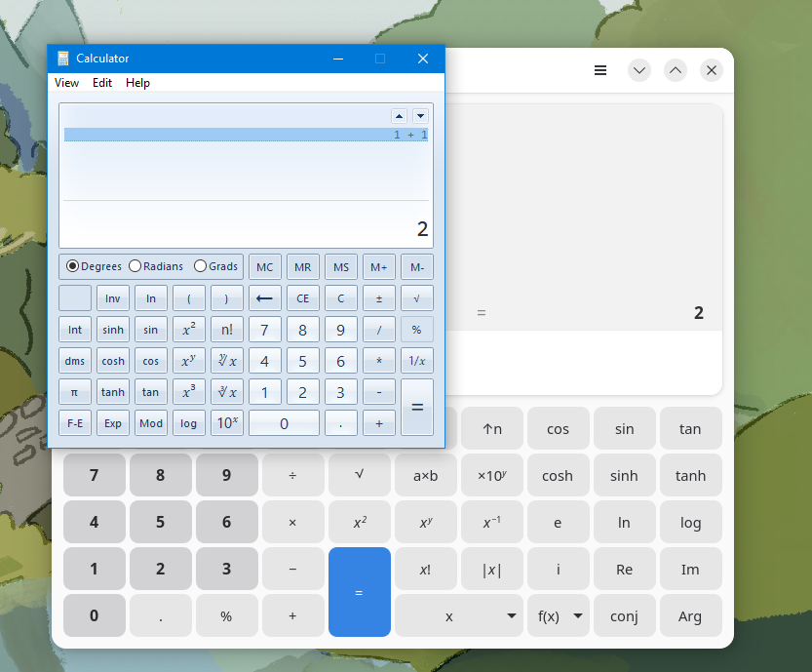Click the MC memory clear button
This screenshot has height=672, width=812.
[264, 267]
